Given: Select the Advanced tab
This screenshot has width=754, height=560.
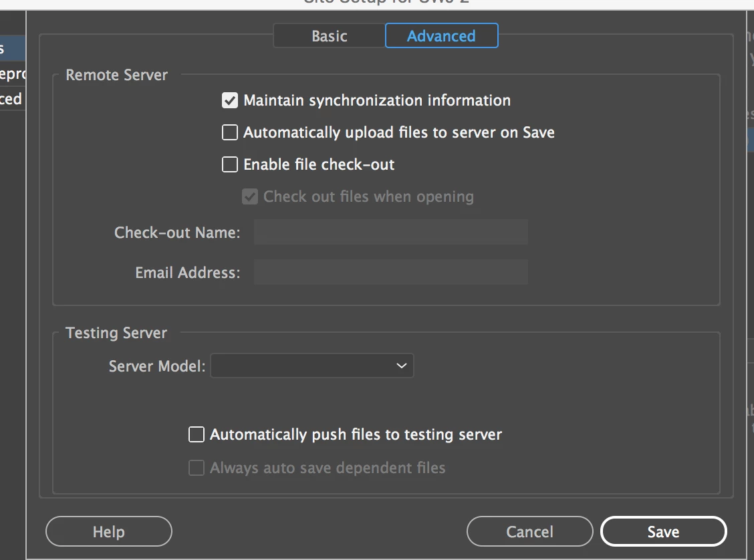Looking at the screenshot, I should pyautogui.click(x=441, y=35).
